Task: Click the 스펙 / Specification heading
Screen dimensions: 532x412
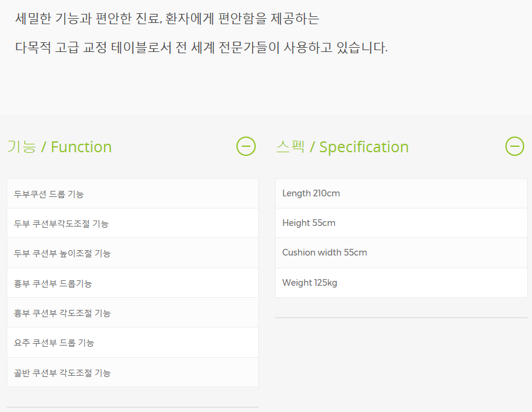Action: pos(342,147)
